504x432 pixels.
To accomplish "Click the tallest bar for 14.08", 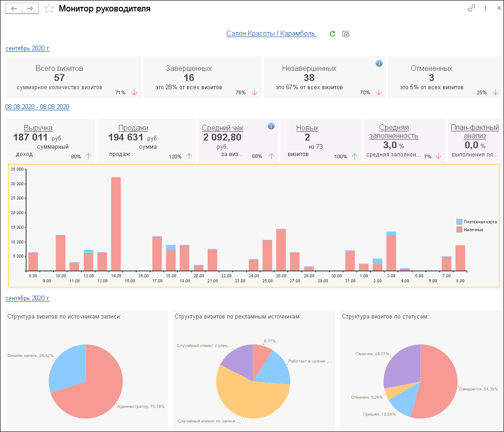I will 116,223.
